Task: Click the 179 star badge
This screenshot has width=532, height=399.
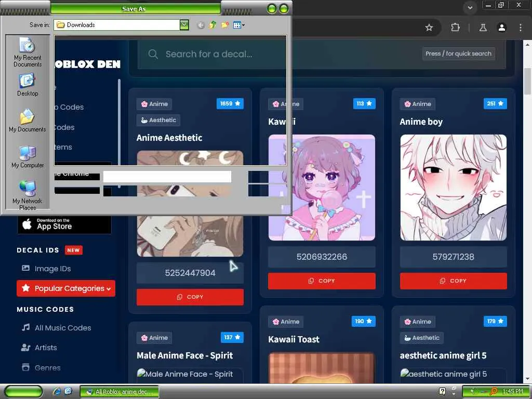Action: pos(495,321)
